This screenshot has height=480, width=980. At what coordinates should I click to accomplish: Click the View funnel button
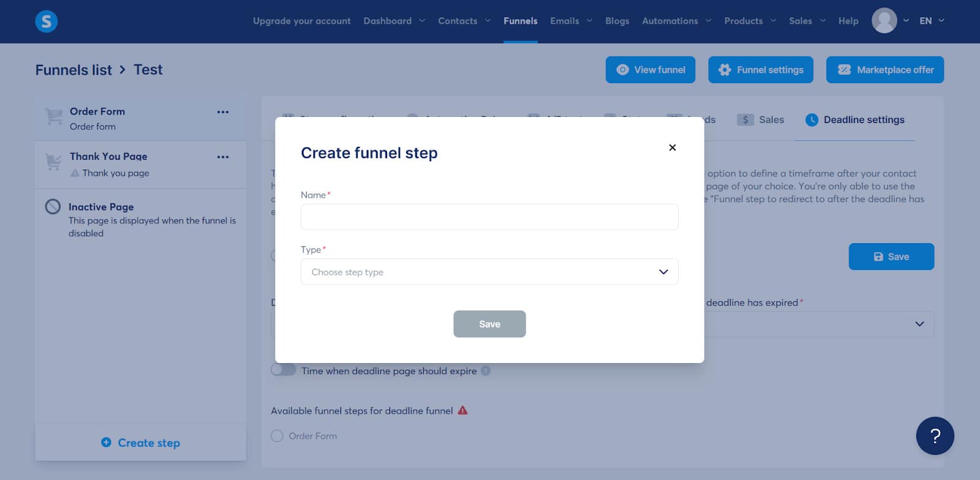[x=650, y=70]
